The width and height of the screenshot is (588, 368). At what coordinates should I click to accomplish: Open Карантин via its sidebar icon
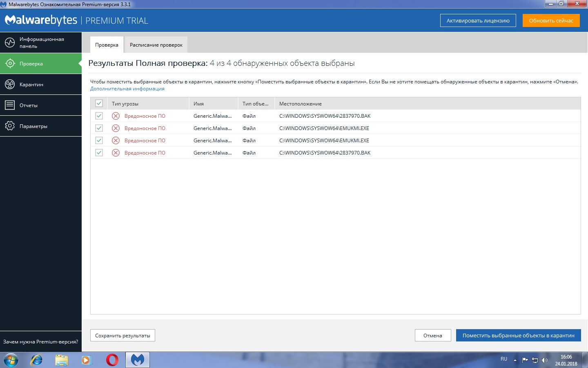coord(10,84)
